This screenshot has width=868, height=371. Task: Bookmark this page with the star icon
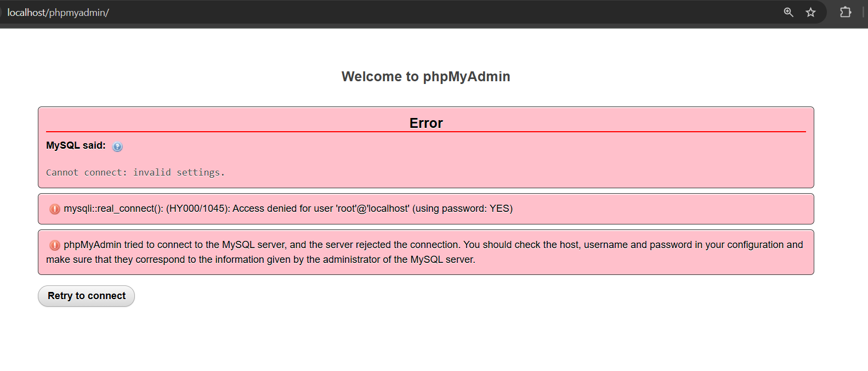pyautogui.click(x=810, y=12)
